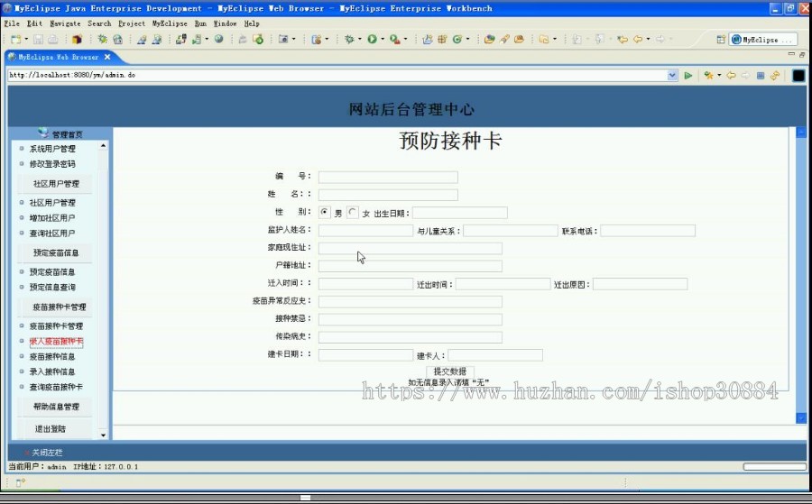The height and width of the screenshot is (504, 812).
Task: Open the 管理首页 link
Action: pyautogui.click(x=67, y=134)
